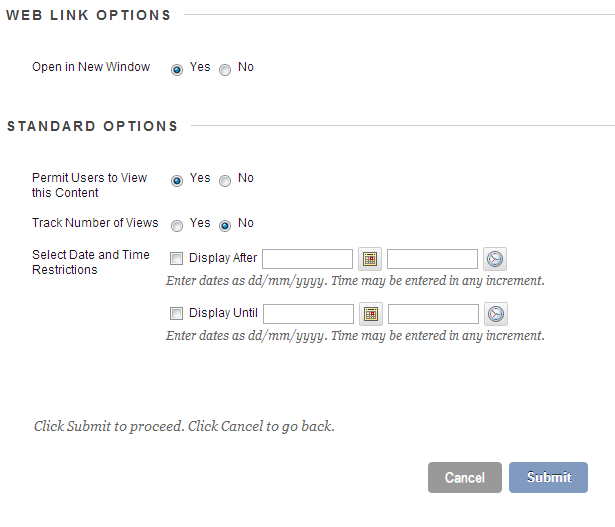Click the Display After label text
Viewport: 615px width, 527px height.
(x=223, y=258)
